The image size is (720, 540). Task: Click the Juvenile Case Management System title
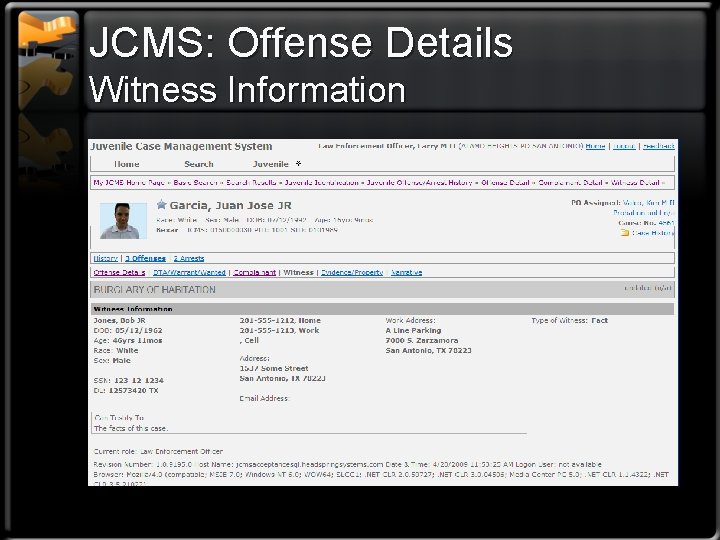pyautogui.click(x=181, y=146)
